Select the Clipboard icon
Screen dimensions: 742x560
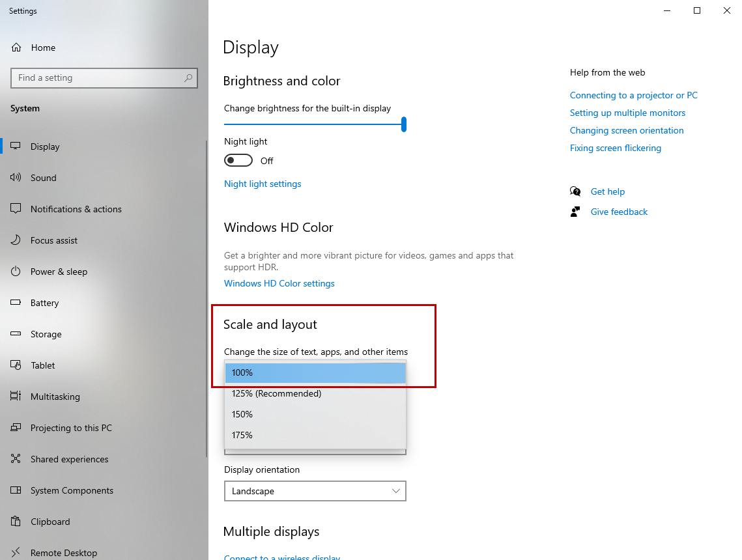click(16, 521)
